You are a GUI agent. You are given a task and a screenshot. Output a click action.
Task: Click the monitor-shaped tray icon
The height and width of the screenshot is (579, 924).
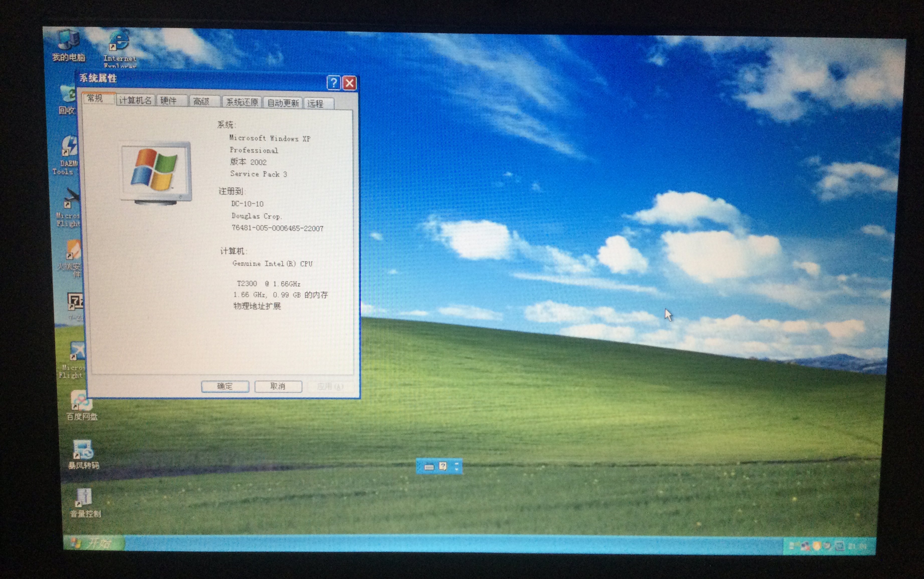(x=840, y=546)
